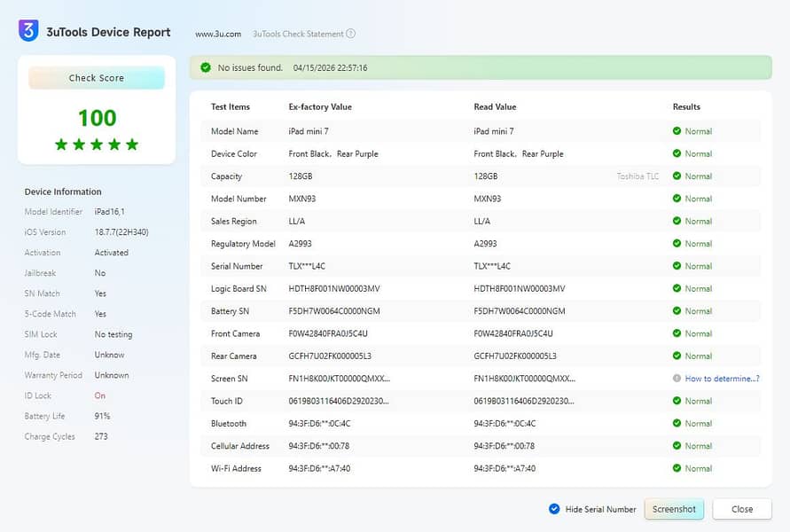Click the Normal check icon for Wi-Fi Address

point(677,468)
